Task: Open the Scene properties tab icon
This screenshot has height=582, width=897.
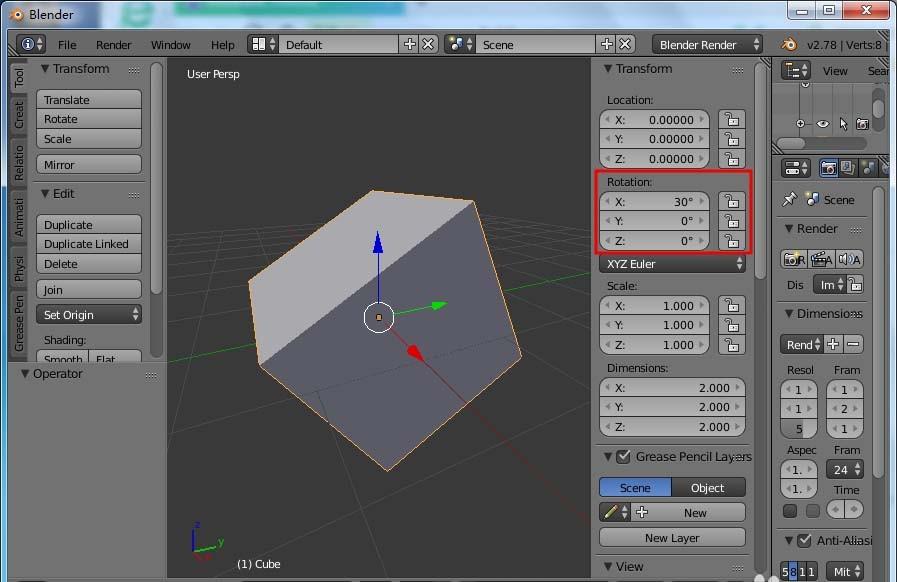Action: (868, 168)
